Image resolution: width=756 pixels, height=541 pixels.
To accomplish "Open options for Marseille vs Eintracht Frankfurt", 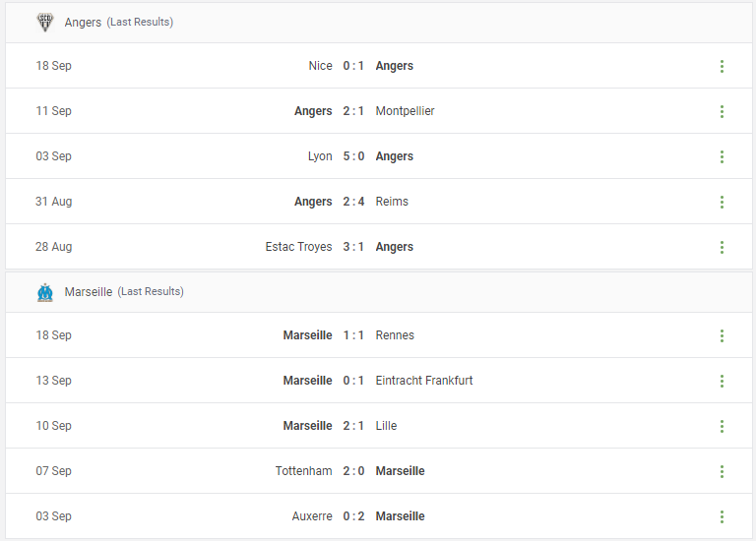I will click(x=722, y=381).
